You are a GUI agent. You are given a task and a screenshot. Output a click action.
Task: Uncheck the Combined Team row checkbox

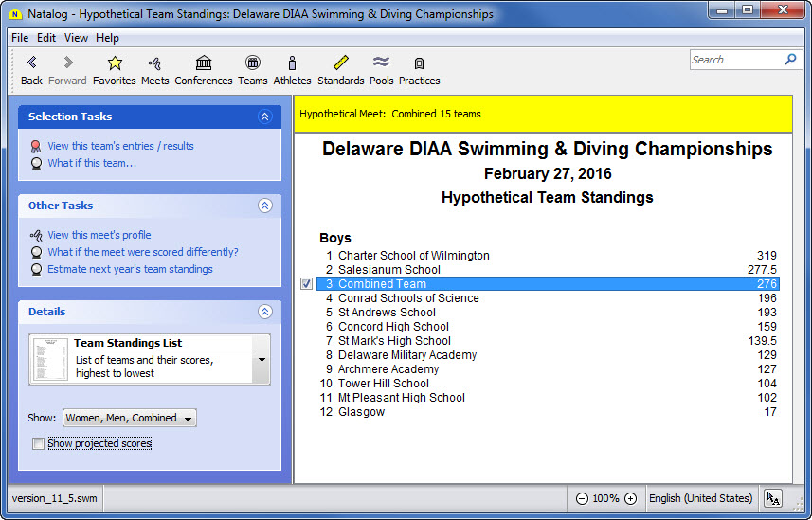(x=306, y=284)
